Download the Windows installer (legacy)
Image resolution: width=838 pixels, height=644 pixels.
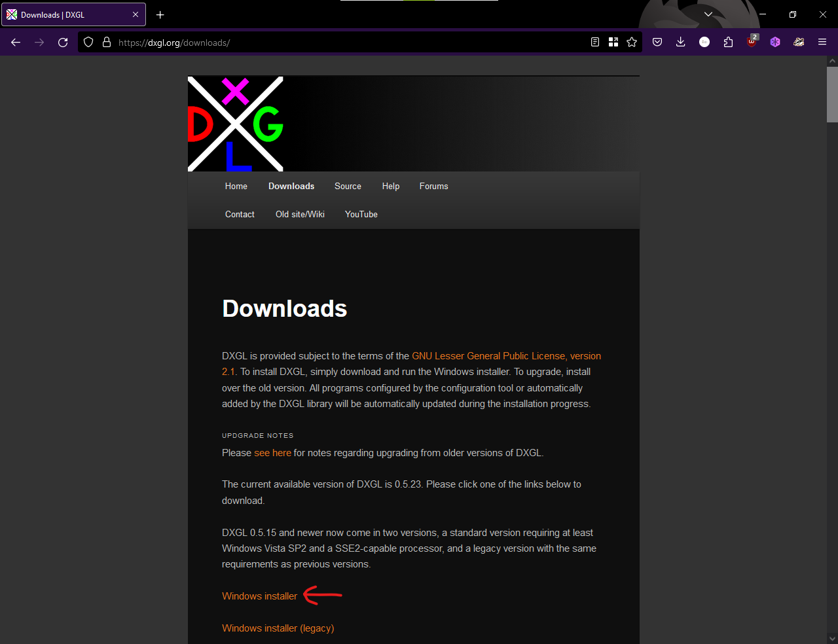[x=278, y=628]
